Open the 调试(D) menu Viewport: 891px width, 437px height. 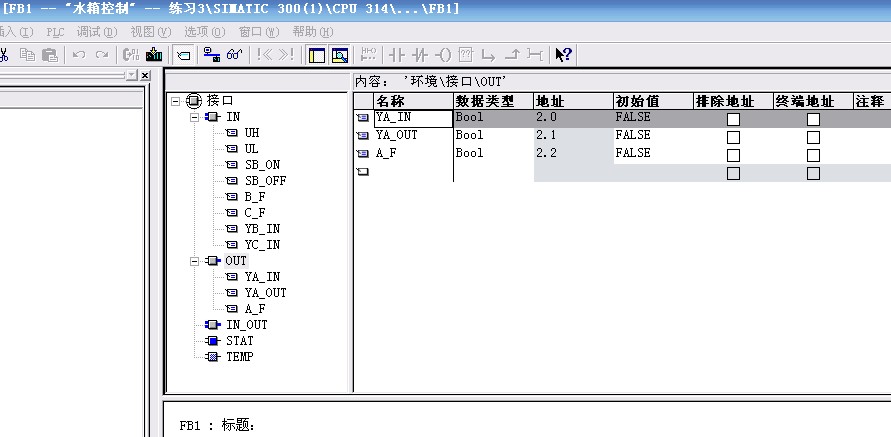pos(97,31)
